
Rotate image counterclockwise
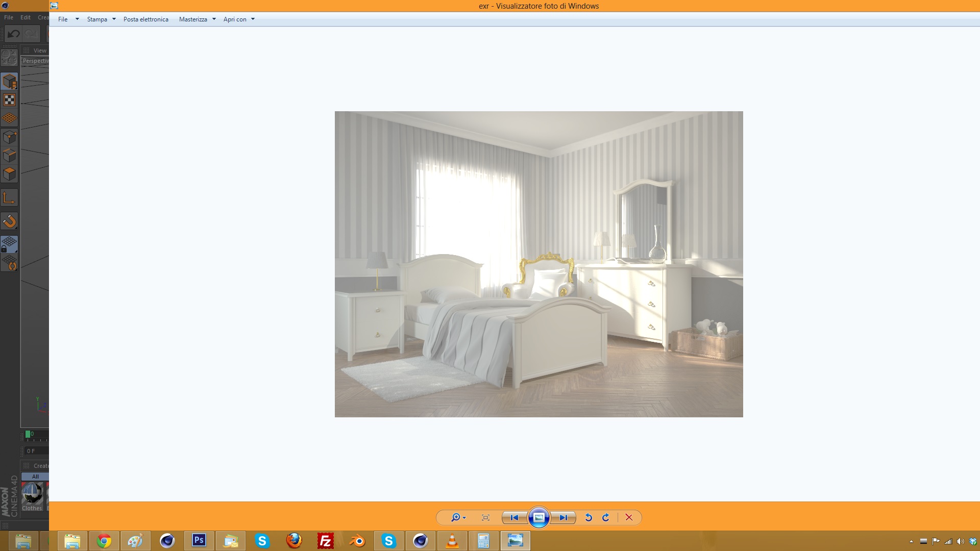click(589, 517)
